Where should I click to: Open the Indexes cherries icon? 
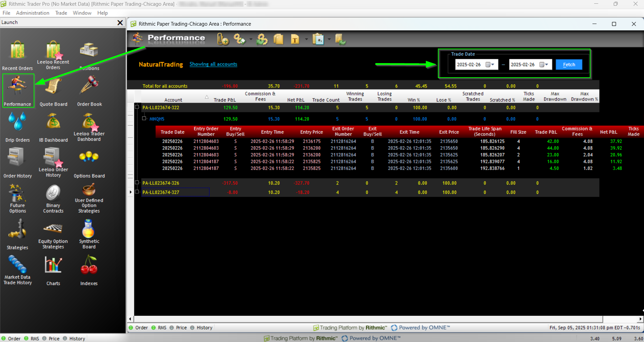(x=89, y=270)
